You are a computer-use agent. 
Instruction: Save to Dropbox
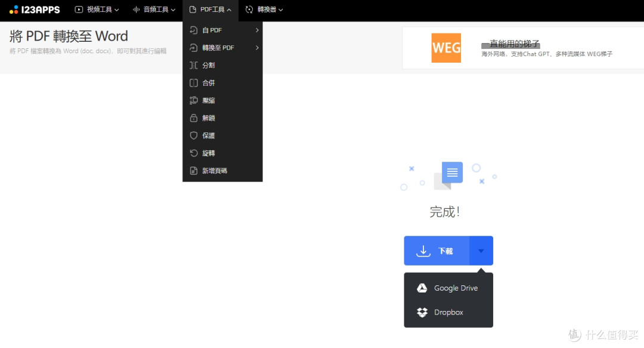448,312
